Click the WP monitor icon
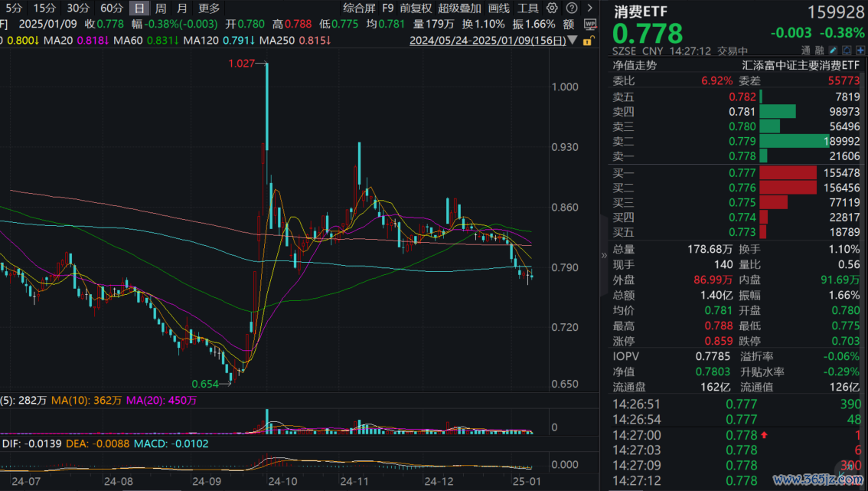The height and width of the screenshot is (491, 868). point(589,24)
